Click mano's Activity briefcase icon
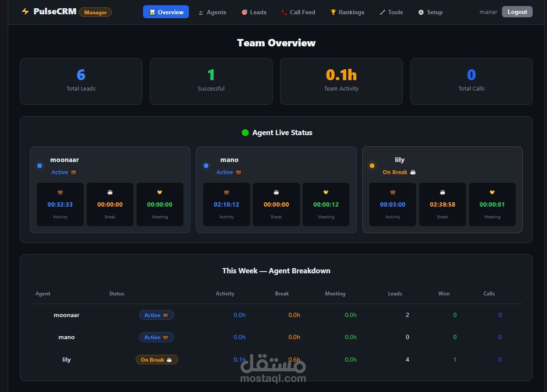The image size is (547, 392). coord(226,192)
